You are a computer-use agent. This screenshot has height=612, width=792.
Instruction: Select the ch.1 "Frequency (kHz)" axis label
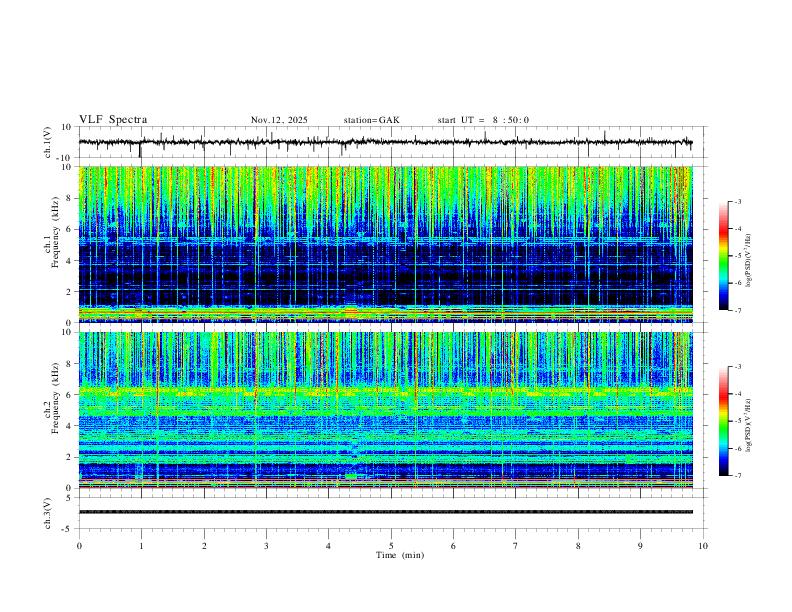click(x=55, y=233)
